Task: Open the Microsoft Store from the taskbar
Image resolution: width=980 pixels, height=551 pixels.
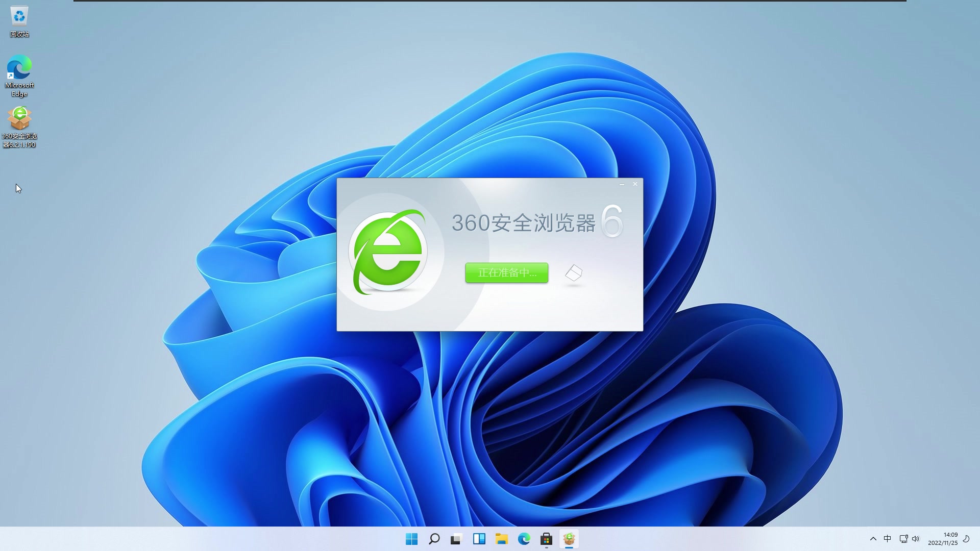Action: [x=546, y=538]
